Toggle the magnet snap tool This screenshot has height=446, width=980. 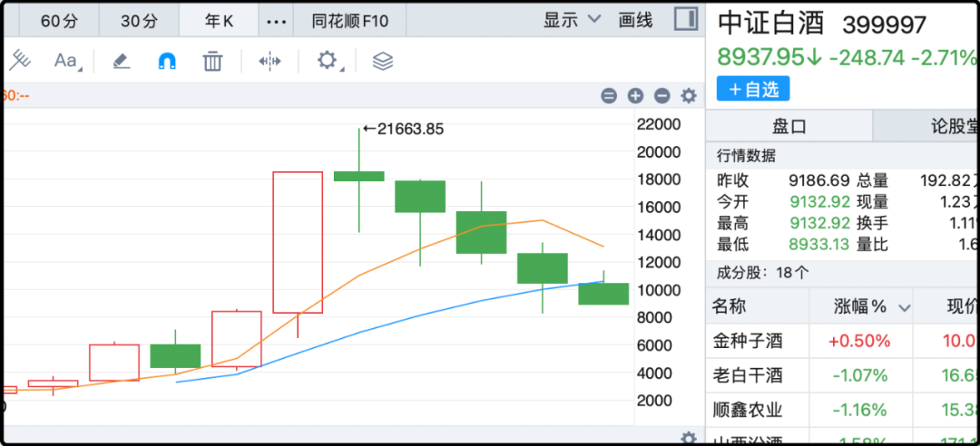tap(167, 61)
